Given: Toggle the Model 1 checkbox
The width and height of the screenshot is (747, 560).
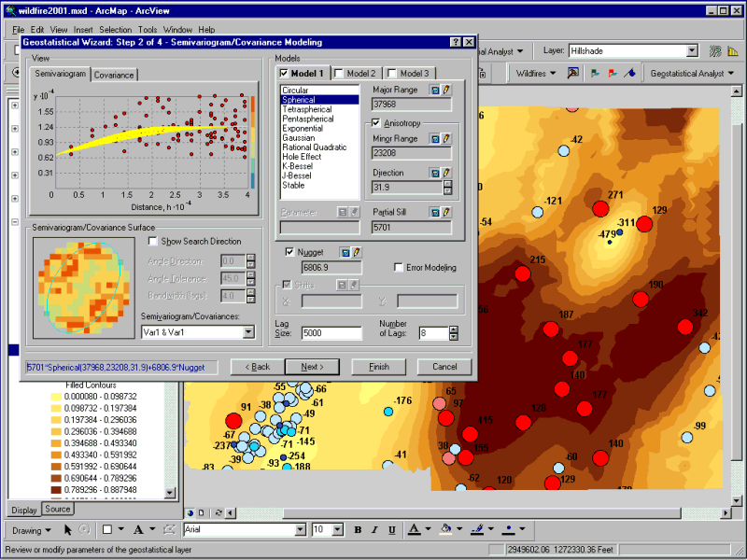Looking at the screenshot, I should [x=284, y=74].
